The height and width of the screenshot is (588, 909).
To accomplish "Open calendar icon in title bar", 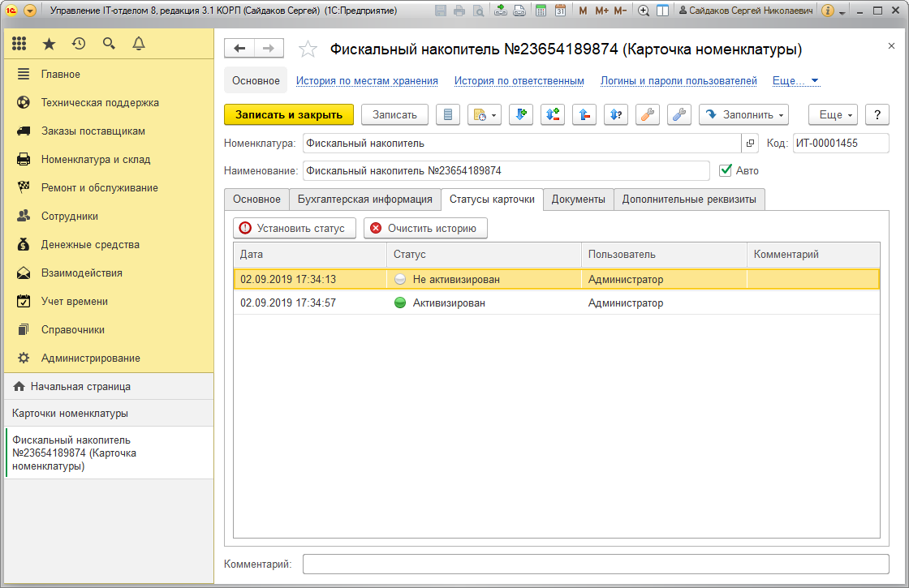I will coord(560,11).
